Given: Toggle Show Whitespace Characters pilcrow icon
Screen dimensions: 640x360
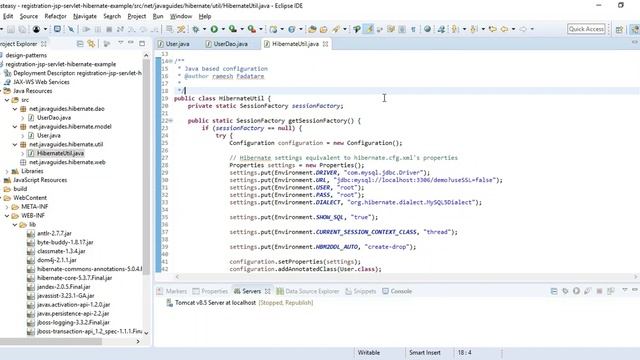Looking at the screenshot, I should pos(413,29).
